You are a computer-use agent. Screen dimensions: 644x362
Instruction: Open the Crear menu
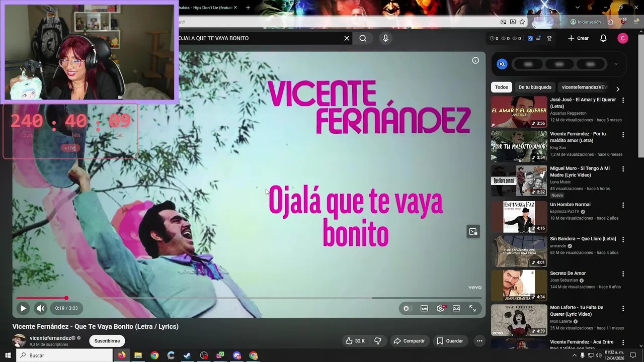[578, 38]
